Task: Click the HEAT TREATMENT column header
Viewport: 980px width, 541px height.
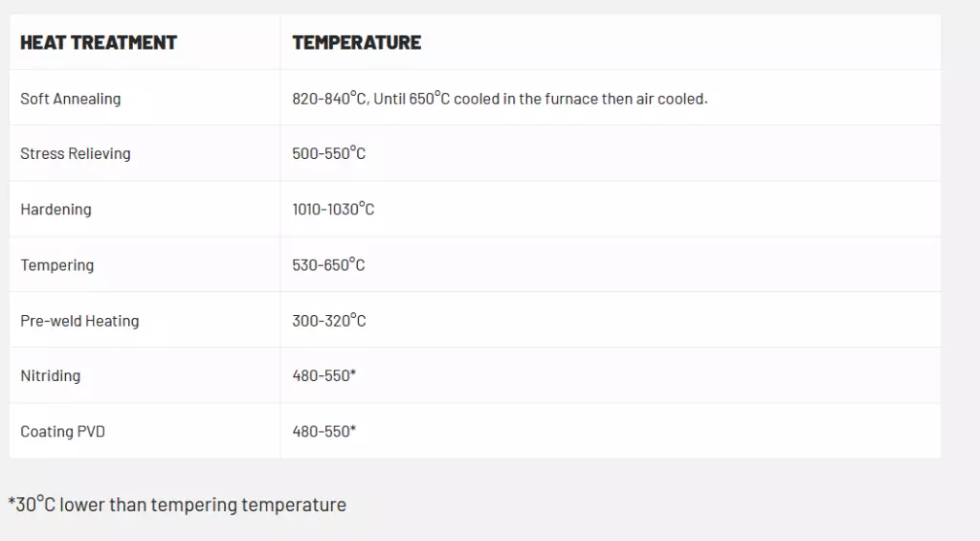Action: [x=99, y=42]
